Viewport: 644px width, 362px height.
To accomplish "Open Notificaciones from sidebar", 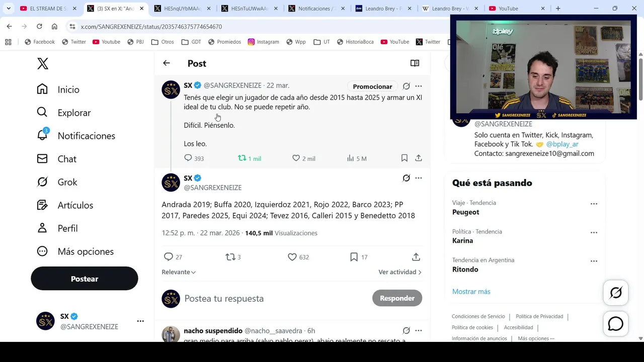I will (x=75, y=136).
